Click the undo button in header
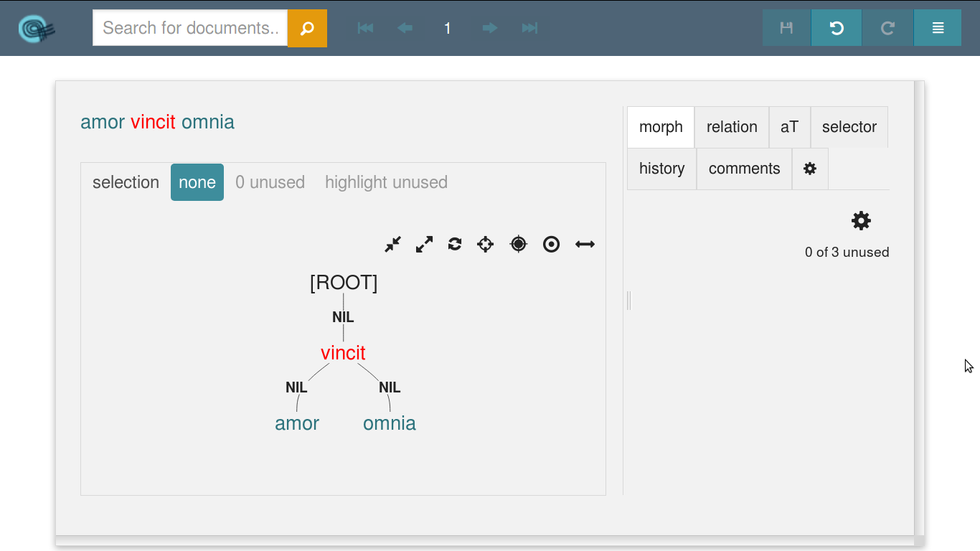Image resolution: width=980 pixels, height=551 pixels. point(837,28)
